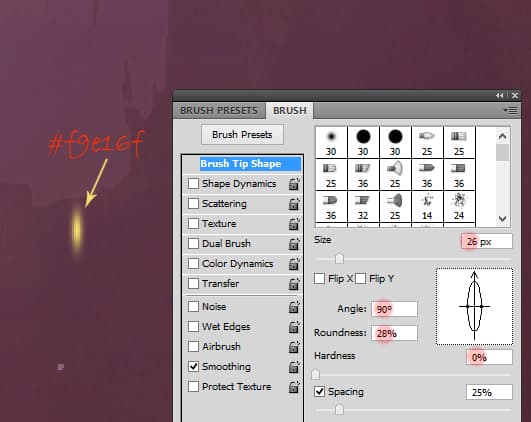The image size is (531, 422).
Task: Click the Airbrush lock icon
Action: [294, 347]
